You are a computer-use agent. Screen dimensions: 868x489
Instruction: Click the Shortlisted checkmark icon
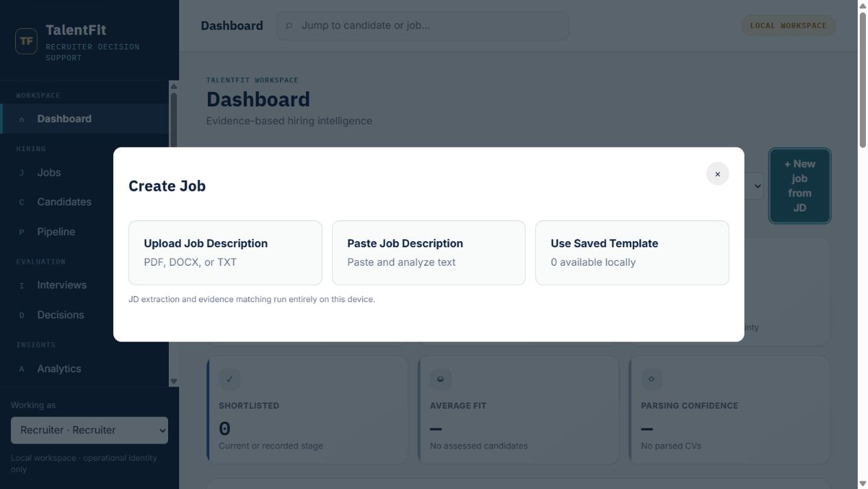[230, 378]
